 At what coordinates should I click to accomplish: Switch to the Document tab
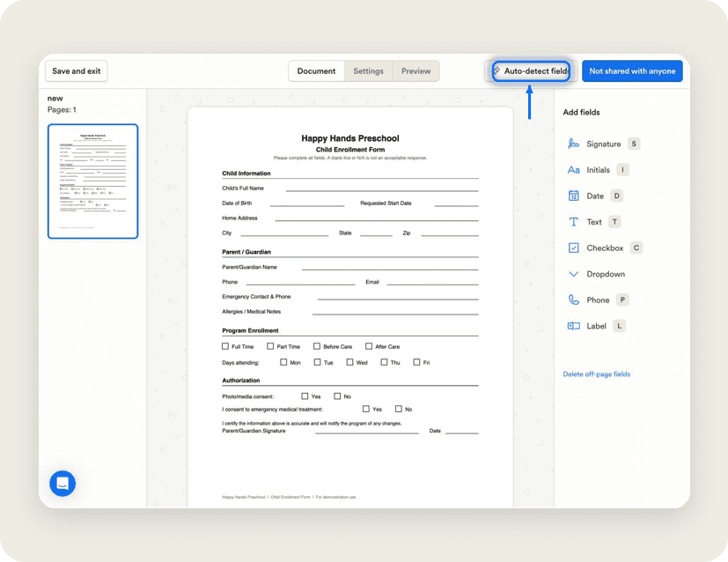point(316,71)
